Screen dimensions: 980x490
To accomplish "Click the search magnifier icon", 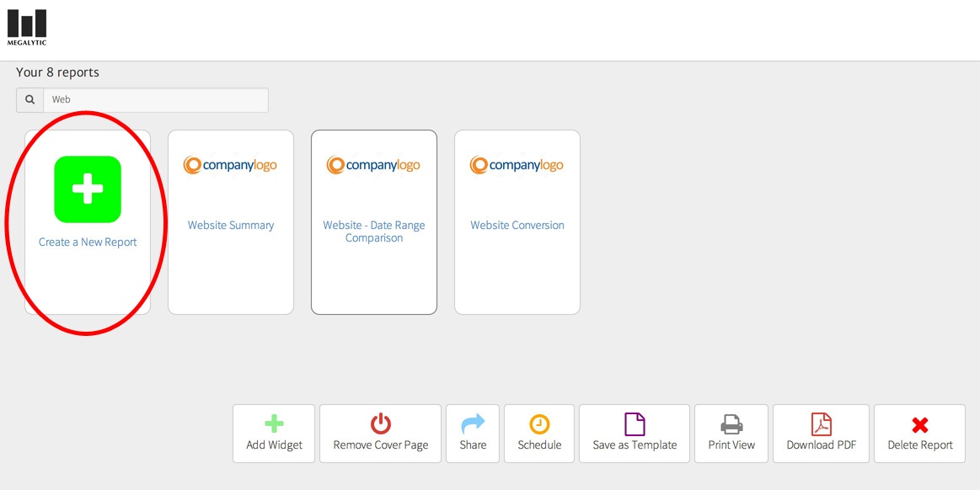I will pos(29,99).
